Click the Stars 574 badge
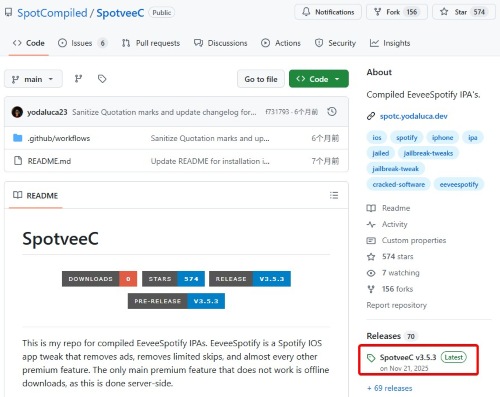This screenshot has height=397, width=500. (x=173, y=279)
